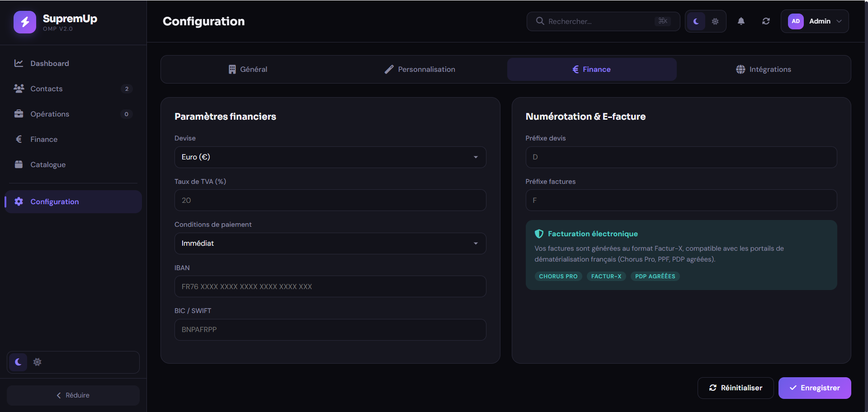Open settings via the gear toggle in header
The image size is (868, 412).
(715, 21)
